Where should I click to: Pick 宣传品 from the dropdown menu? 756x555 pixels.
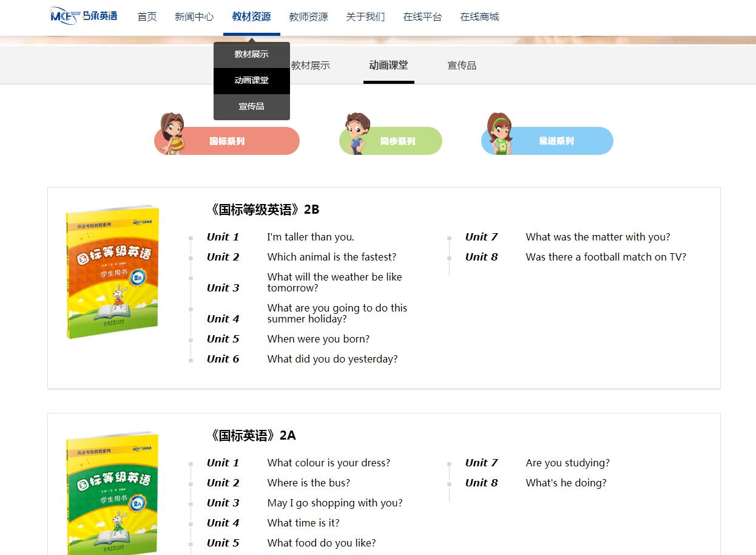[x=252, y=107]
